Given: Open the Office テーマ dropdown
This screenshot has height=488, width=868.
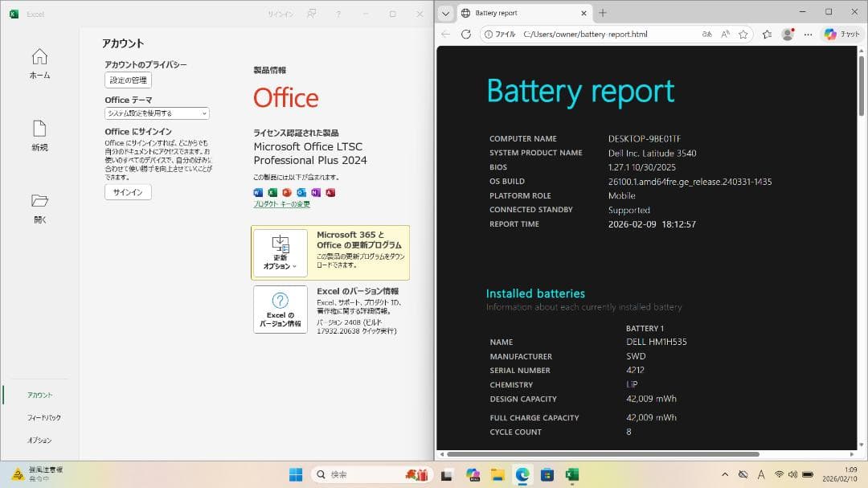Looking at the screenshot, I should (156, 113).
